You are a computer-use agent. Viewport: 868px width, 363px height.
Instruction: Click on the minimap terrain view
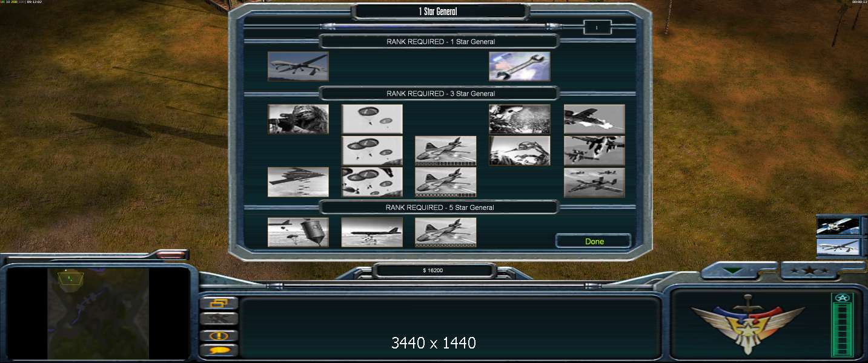tap(98, 313)
